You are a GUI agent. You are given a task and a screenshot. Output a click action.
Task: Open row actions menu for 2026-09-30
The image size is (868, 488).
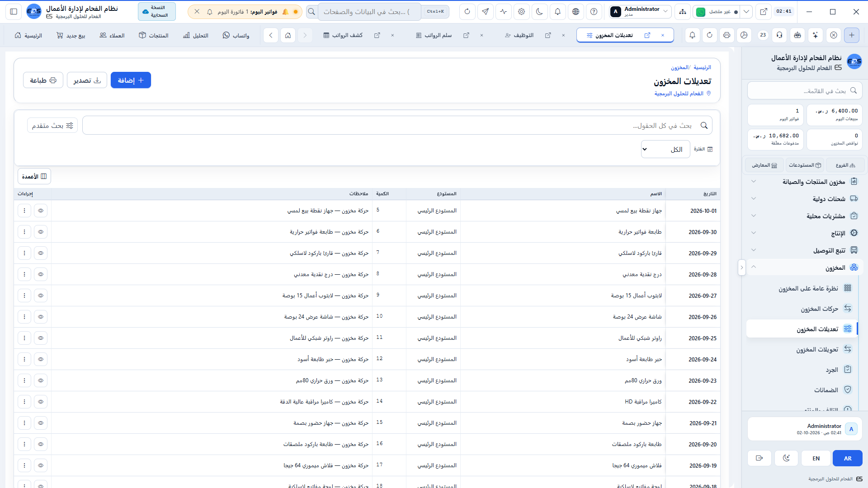coord(24,232)
